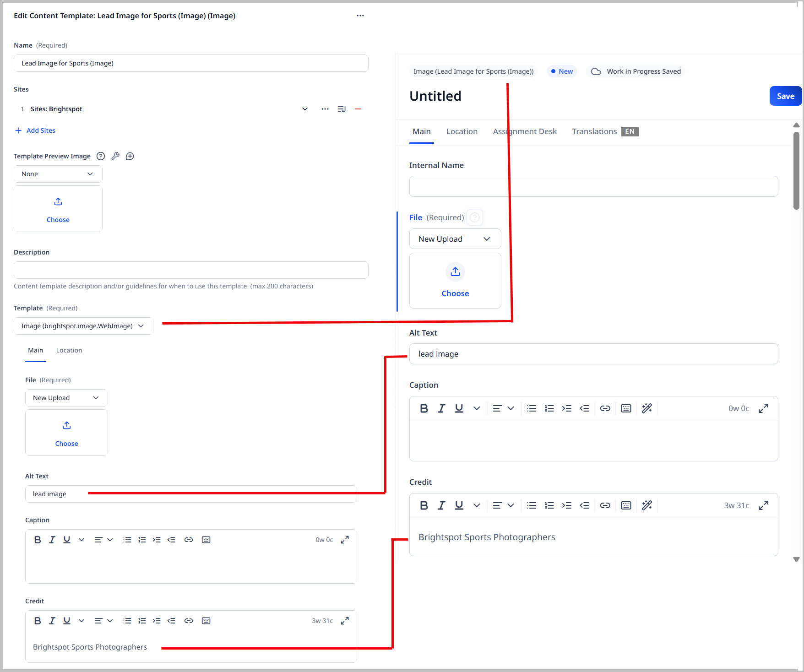This screenshot has height=672, width=804.
Task: Click the help question-mark next to File field
Action: tap(474, 217)
